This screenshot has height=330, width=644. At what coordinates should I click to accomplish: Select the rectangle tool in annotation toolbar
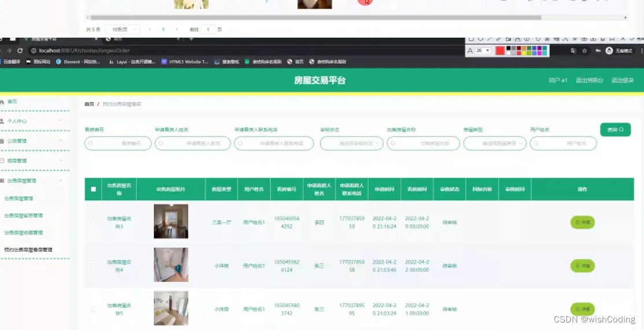471,39
